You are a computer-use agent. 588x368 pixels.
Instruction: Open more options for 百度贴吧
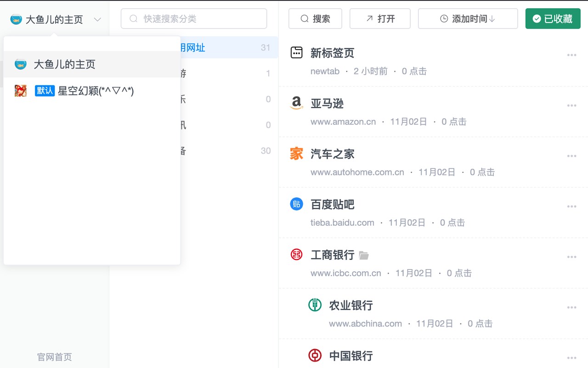tap(571, 207)
